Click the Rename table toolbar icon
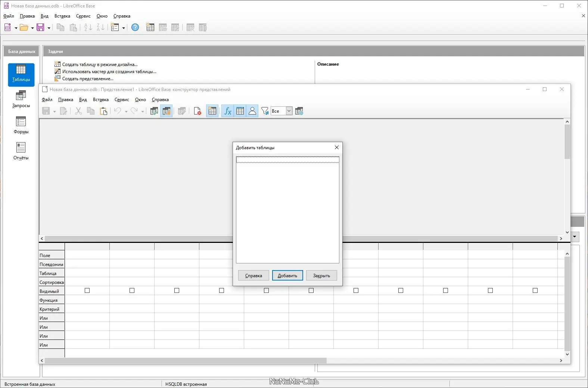Image resolution: width=588 pixels, height=388 pixels. (203, 27)
